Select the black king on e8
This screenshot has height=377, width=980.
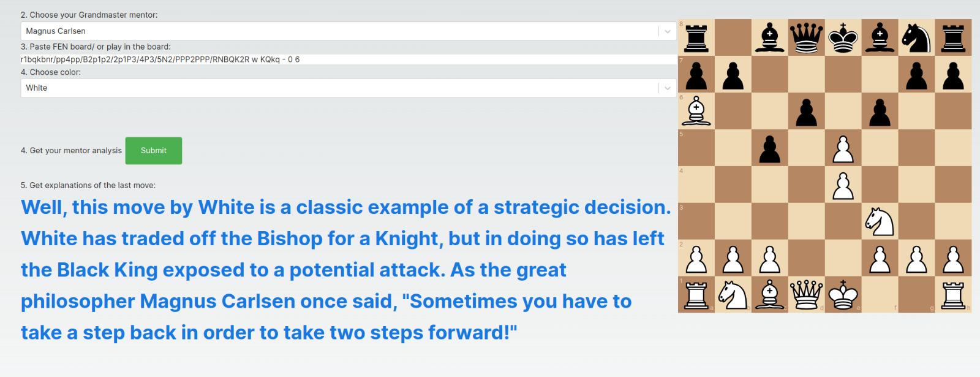pos(843,37)
